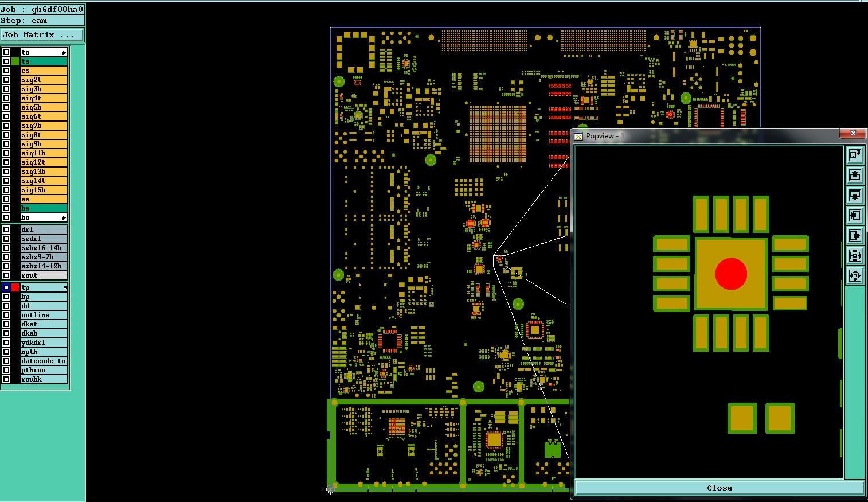Click the Close button in Popview

[720, 488]
